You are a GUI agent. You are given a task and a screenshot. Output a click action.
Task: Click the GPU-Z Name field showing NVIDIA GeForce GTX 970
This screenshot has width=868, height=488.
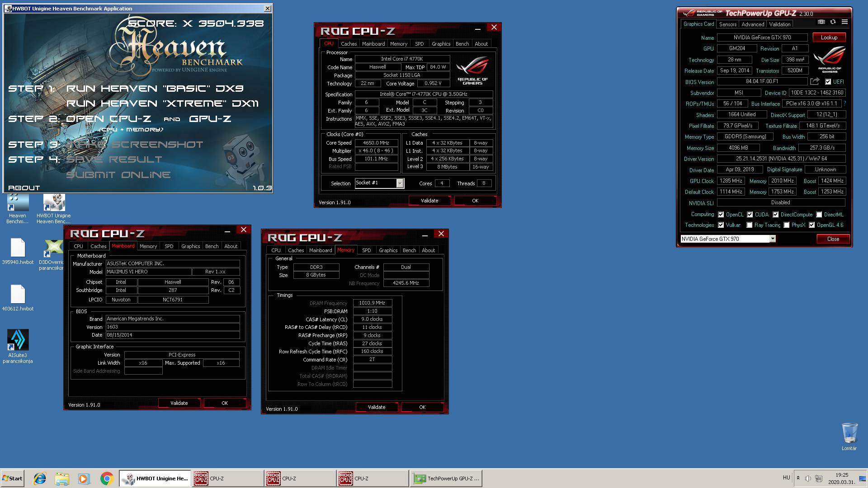pos(762,38)
